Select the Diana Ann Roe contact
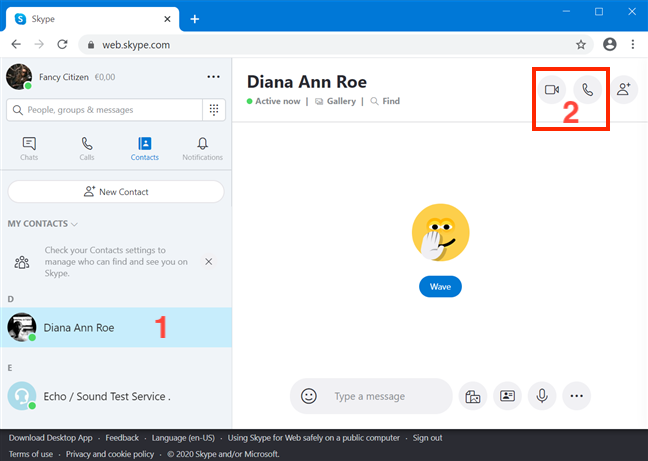 tap(116, 328)
